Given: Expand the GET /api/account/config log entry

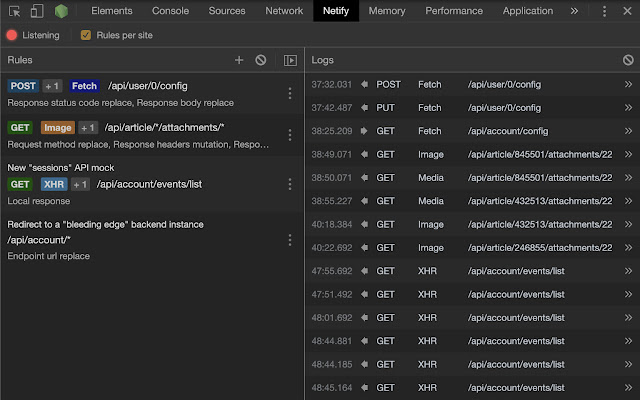Looking at the screenshot, I should (x=628, y=131).
